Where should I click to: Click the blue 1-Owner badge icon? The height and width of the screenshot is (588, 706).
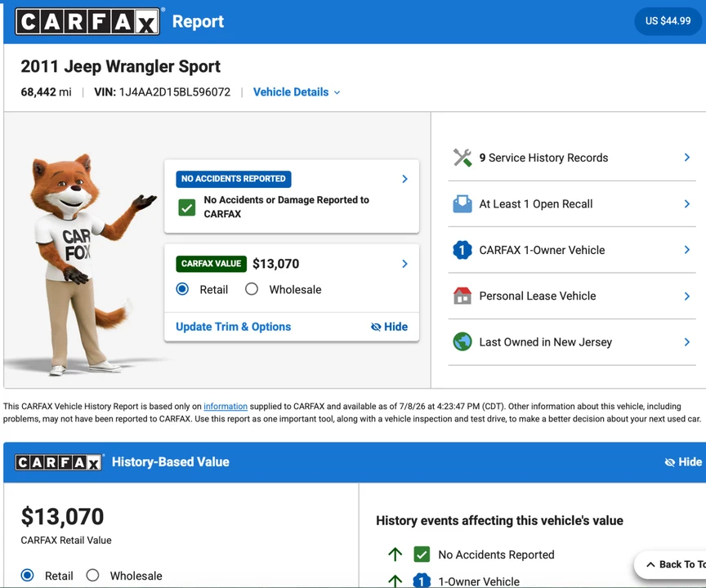tap(462, 250)
